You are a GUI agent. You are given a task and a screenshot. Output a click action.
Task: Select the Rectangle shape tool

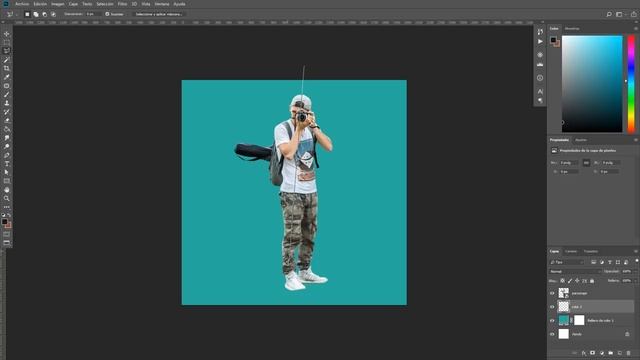[7, 181]
